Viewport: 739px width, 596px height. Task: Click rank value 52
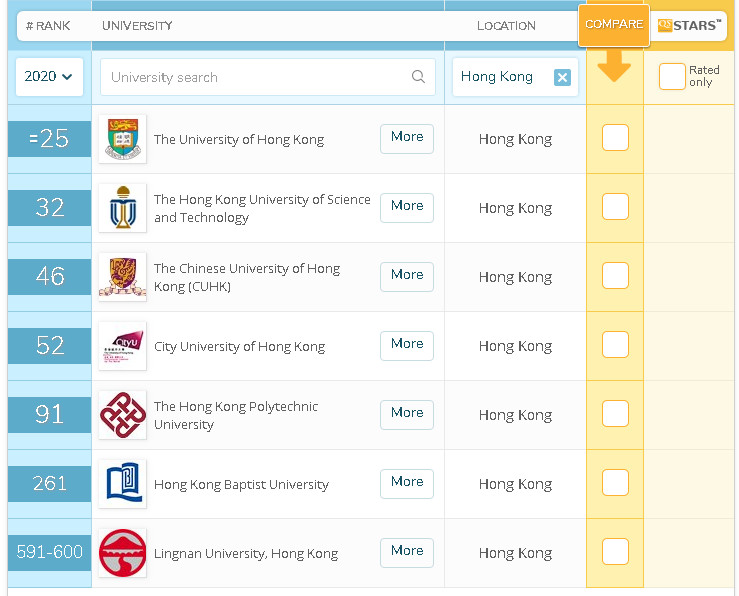point(49,345)
